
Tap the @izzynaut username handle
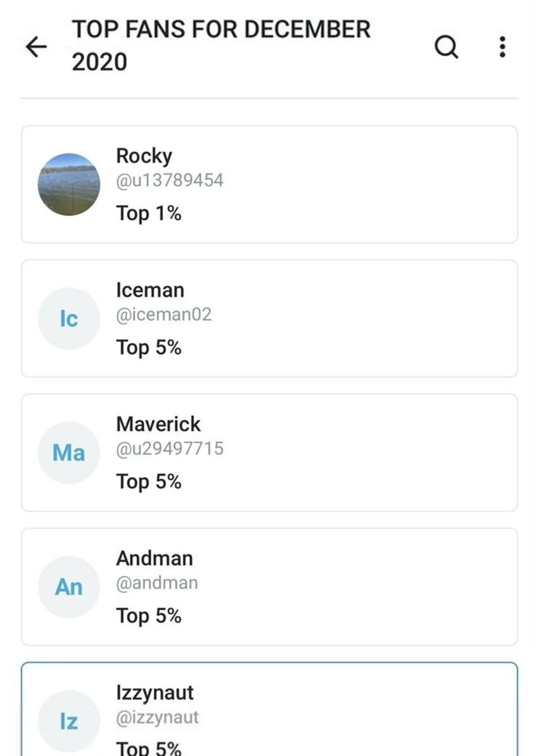point(157,717)
